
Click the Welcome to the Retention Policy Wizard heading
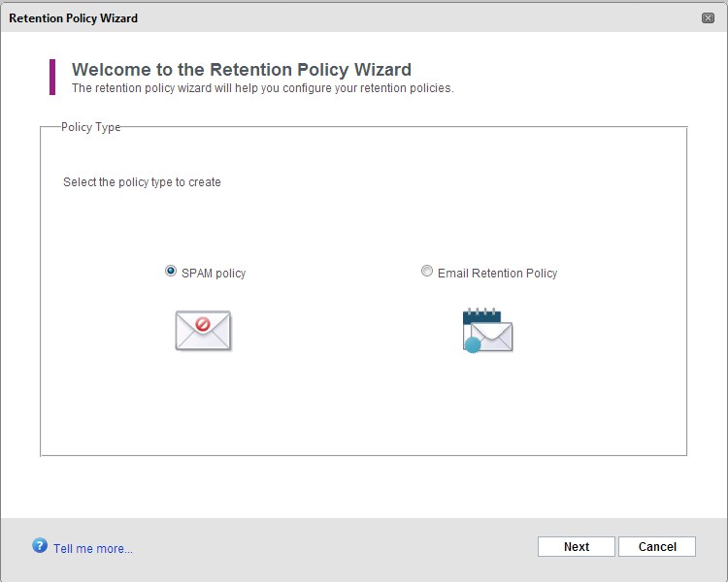(242, 70)
